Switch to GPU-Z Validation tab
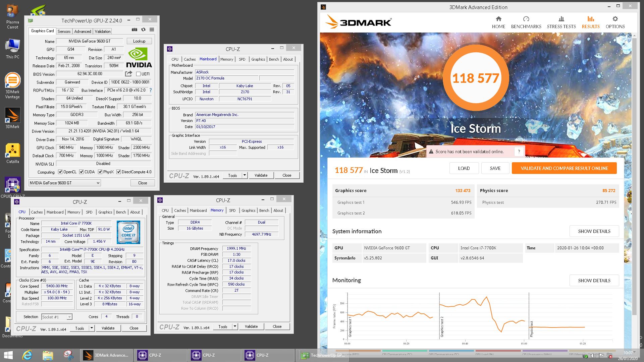The image size is (644, 362). tap(103, 31)
